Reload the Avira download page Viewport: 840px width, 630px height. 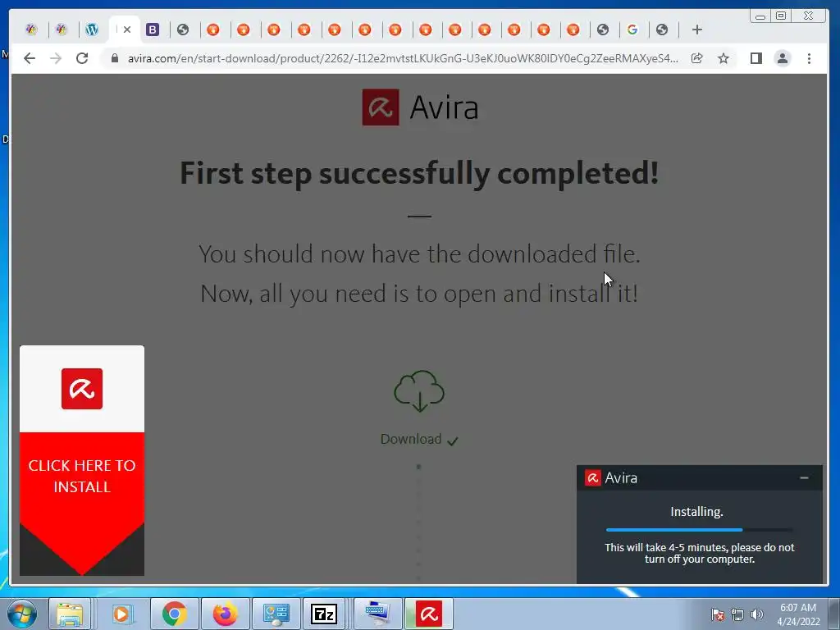pyautogui.click(x=82, y=58)
